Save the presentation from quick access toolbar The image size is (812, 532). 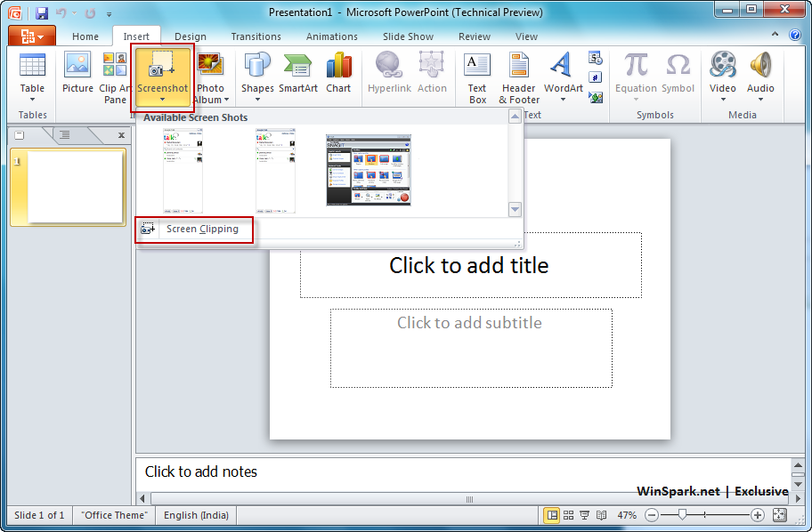pos(42,13)
